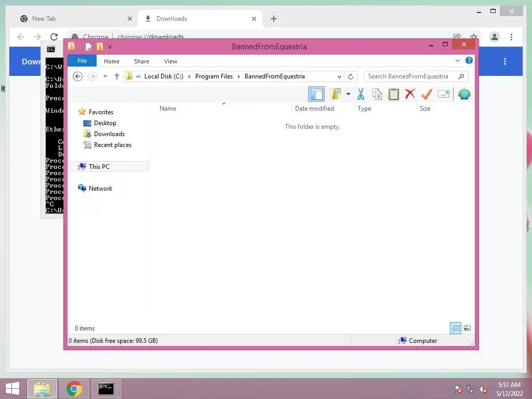This screenshot has width=532, height=399.
Task: Copy using the toolbar copy icon
Action: [x=377, y=94]
